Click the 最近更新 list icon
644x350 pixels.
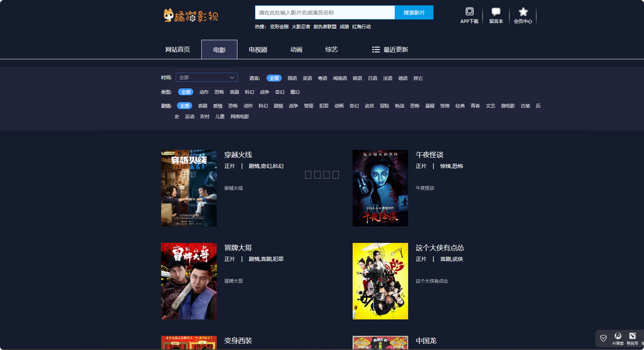[x=376, y=50]
